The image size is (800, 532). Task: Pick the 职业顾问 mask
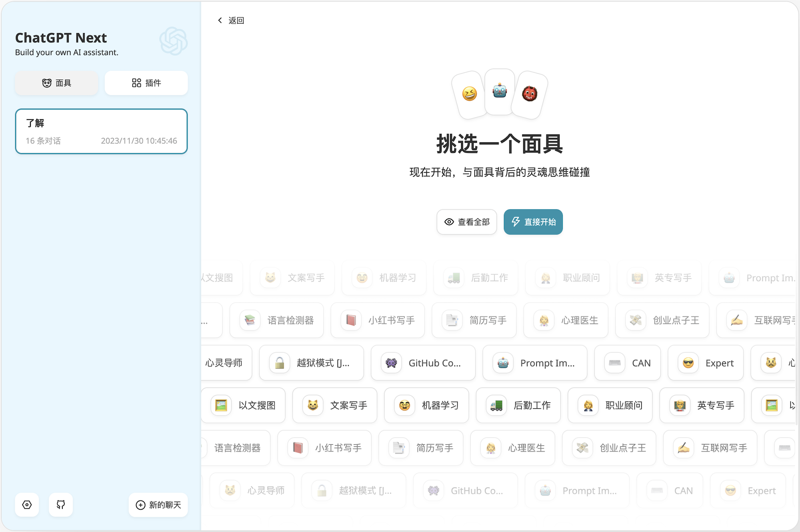pyautogui.click(x=610, y=405)
